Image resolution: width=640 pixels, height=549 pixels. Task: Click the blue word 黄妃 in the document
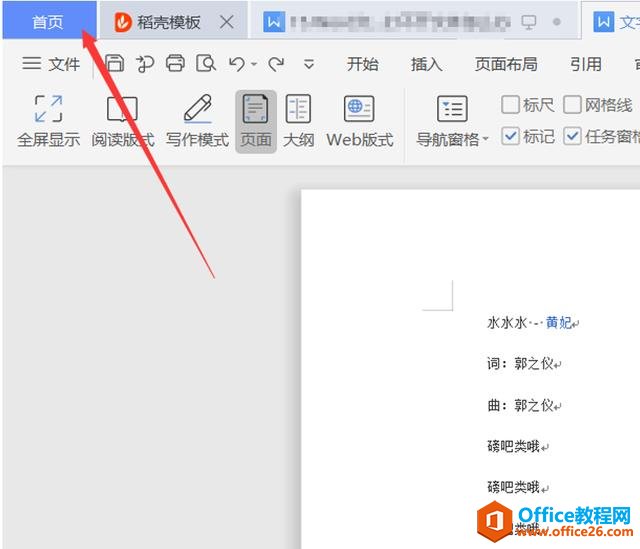pos(559,322)
